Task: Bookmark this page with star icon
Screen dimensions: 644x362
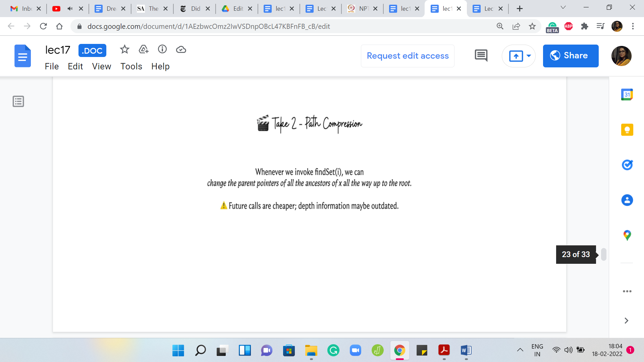Action: (x=532, y=26)
